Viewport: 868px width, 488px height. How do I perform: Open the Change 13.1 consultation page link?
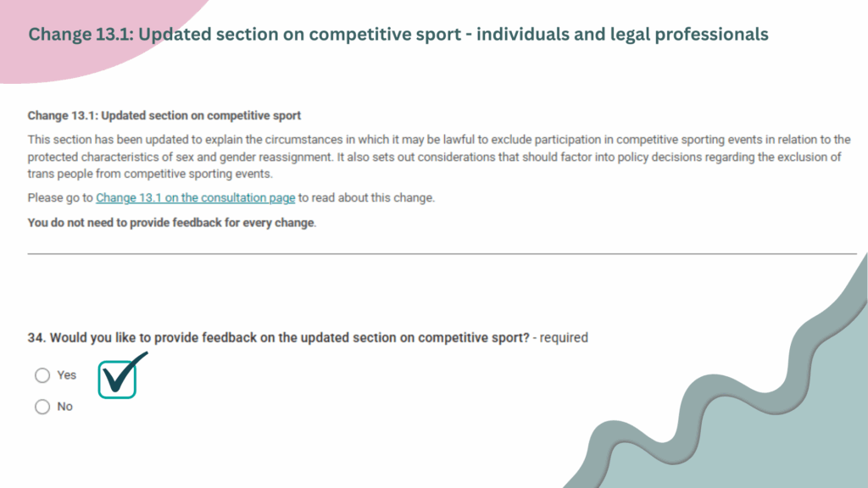[x=196, y=197]
